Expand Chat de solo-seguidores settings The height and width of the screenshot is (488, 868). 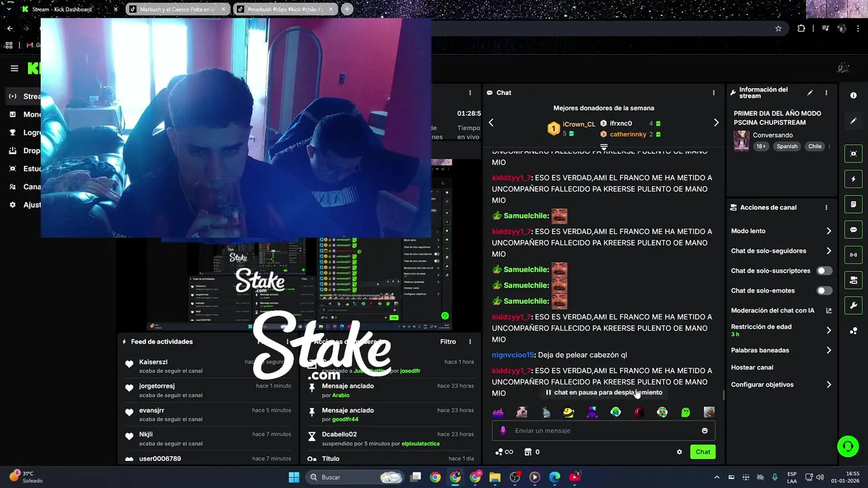(829, 251)
